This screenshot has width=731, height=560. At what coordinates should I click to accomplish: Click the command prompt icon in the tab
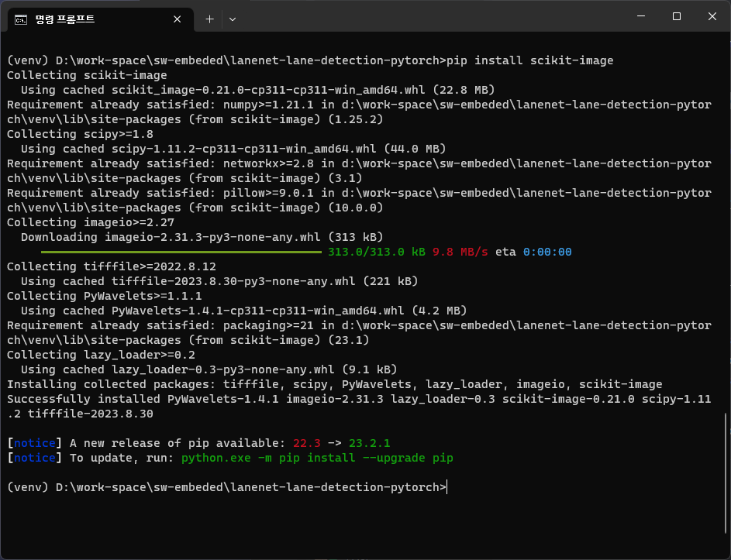coord(20,19)
